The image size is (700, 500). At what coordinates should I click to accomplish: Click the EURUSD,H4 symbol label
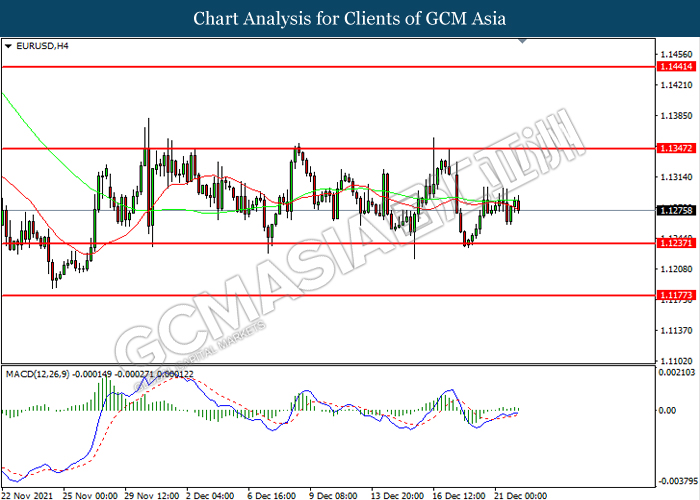42,46
